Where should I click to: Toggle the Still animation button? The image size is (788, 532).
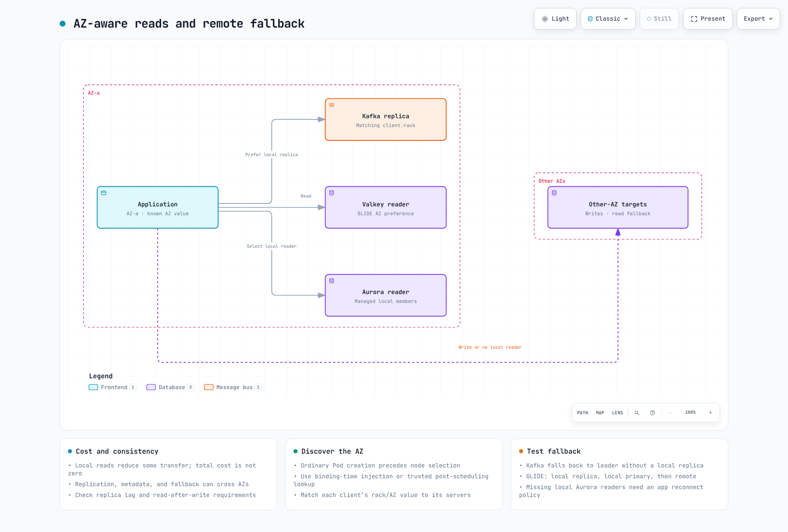(x=659, y=19)
